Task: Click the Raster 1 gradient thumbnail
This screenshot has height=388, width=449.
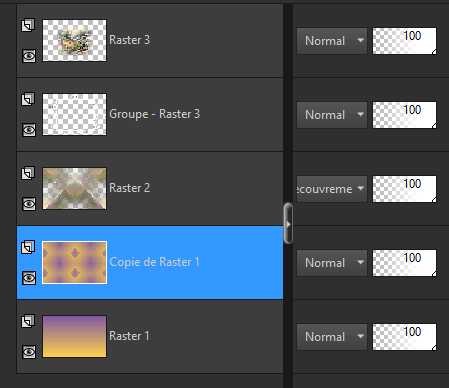Action: [74, 336]
